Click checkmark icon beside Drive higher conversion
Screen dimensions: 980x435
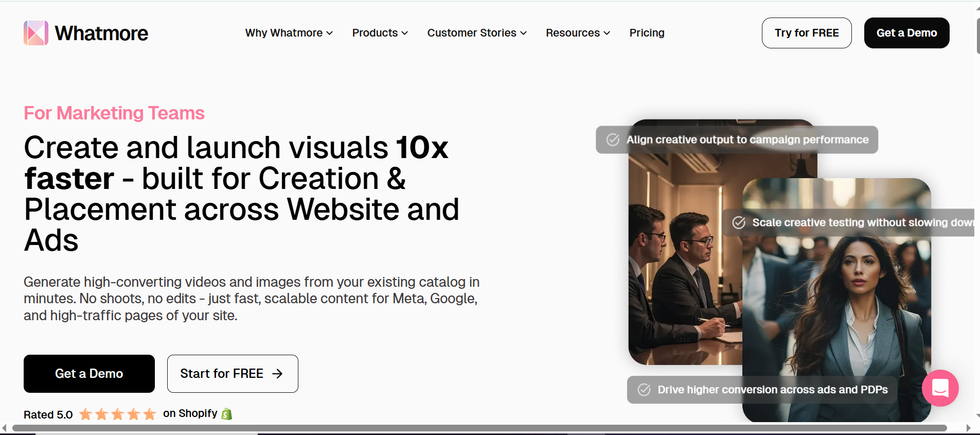point(644,390)
